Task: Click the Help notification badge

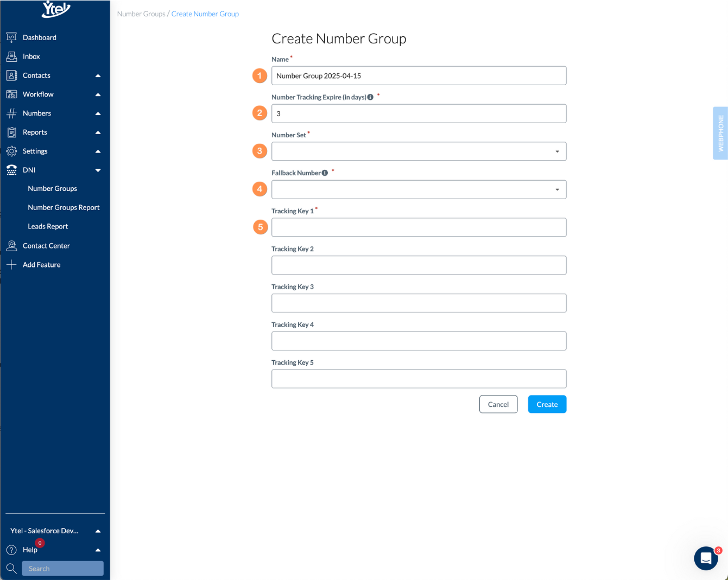Action: (40, 543)
